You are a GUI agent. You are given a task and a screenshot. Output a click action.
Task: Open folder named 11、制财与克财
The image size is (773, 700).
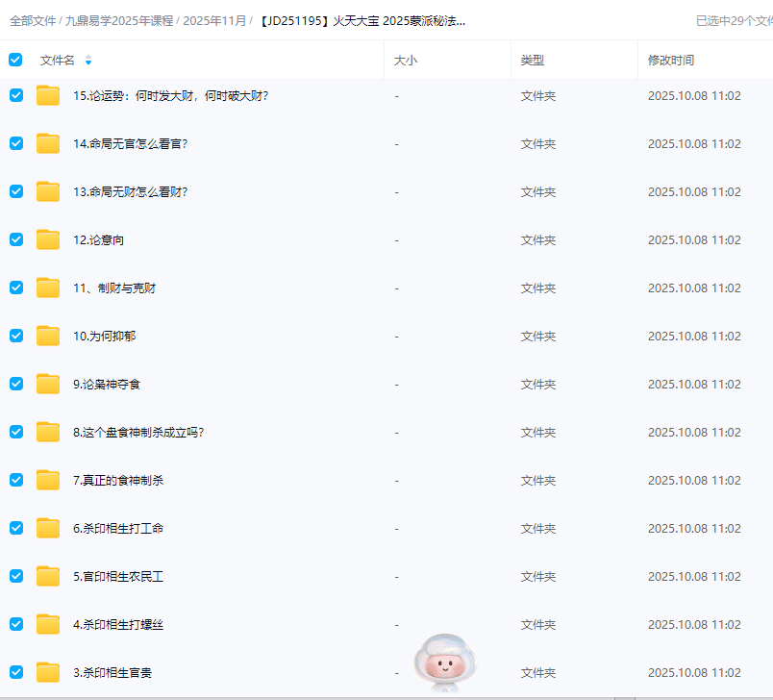(114, 288)
